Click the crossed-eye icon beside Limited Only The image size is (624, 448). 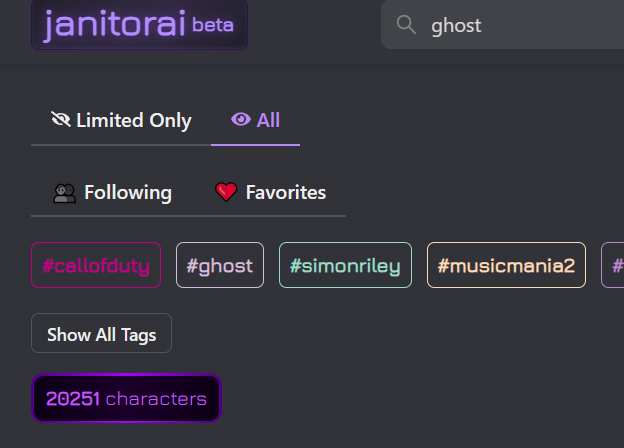(x=61, y=120)
